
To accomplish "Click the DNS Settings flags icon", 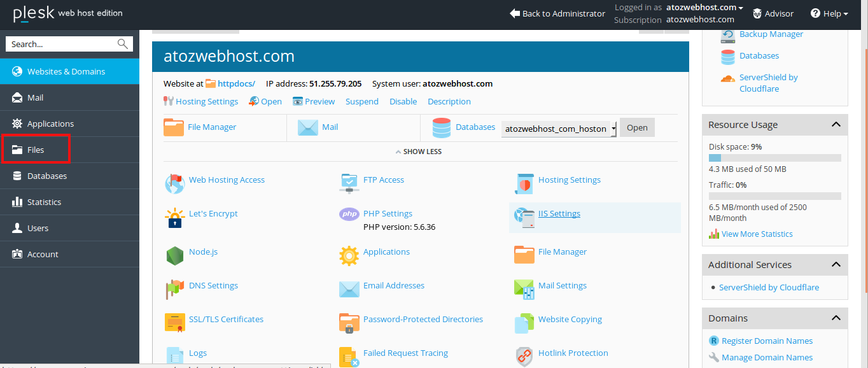I will [174, 290].
